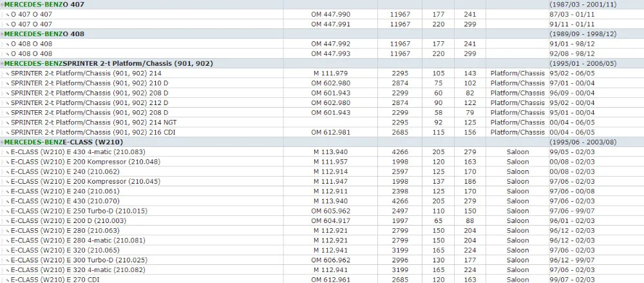Viewport: 644px width, 283px height.
Task: Click the 96/09 - 00/04 date cell
Action: click(572, 93)
